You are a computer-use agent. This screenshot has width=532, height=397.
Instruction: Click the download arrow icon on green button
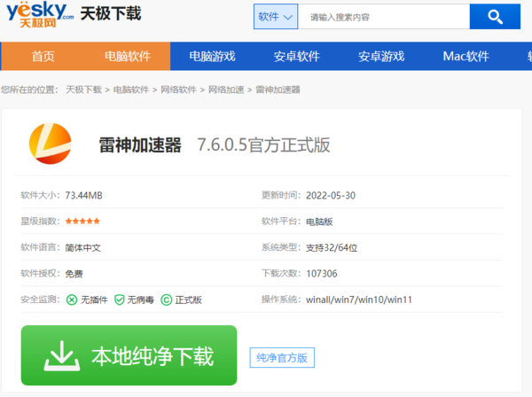(x=64, y=355)
